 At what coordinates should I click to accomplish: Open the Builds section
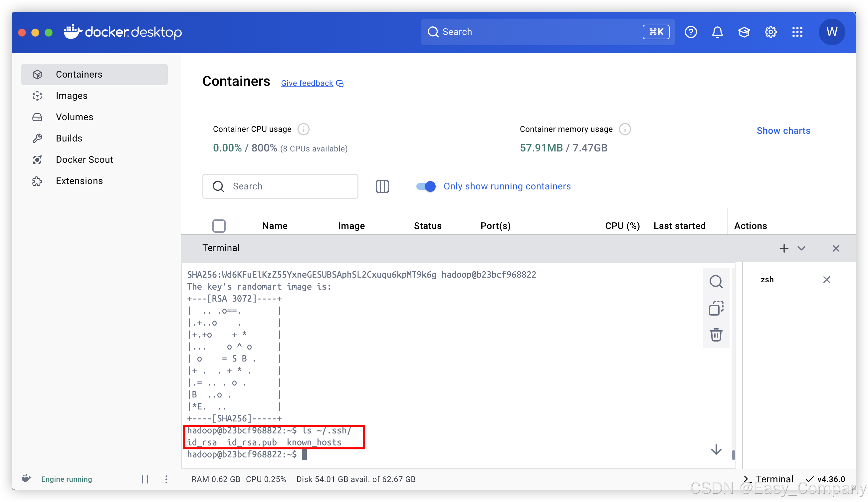point(95,138)
